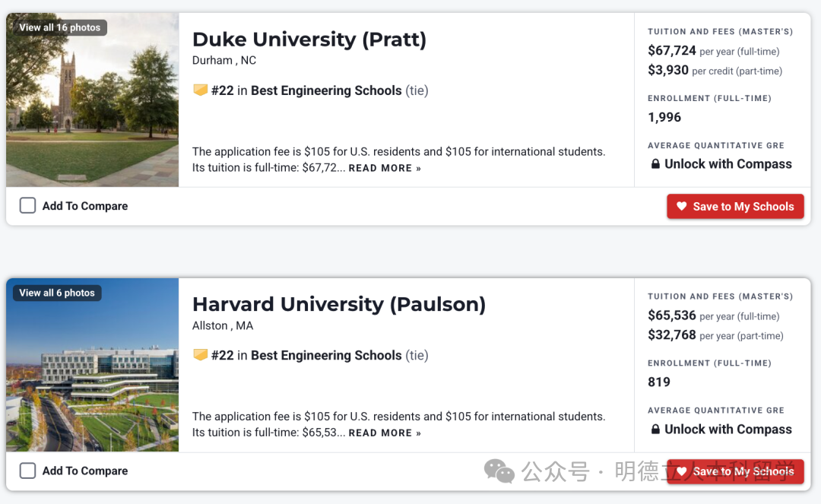
Task: Click the lock icon in Duke's GRE section
Action: click(655, 163)
